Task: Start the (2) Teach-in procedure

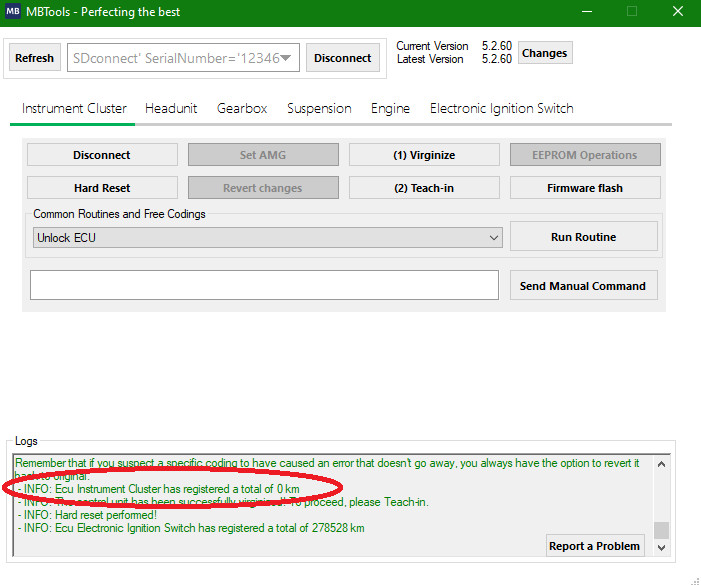Action: click(x=424, y=188)
